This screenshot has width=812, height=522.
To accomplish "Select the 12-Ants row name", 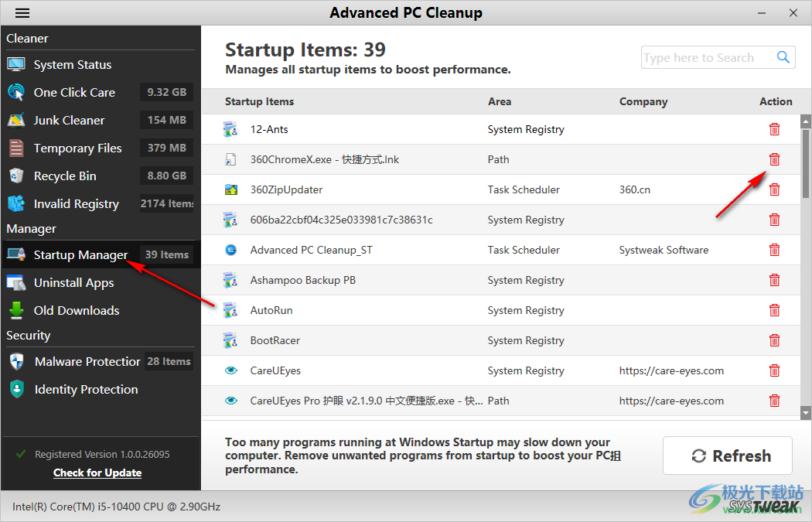I will click(269, 129).
